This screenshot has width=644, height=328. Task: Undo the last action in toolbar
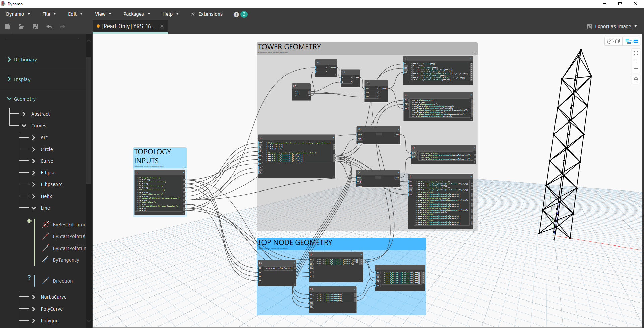tap(49, 26)
